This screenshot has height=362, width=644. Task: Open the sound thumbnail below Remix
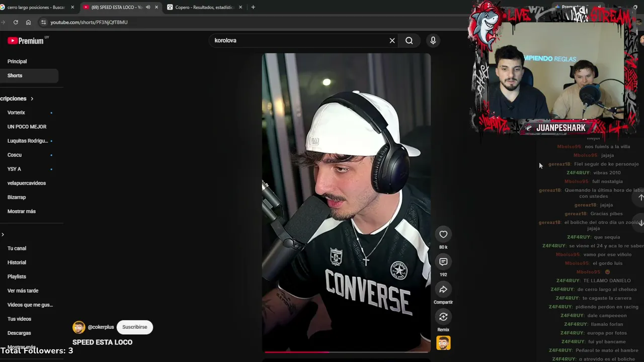pos(443,343)
